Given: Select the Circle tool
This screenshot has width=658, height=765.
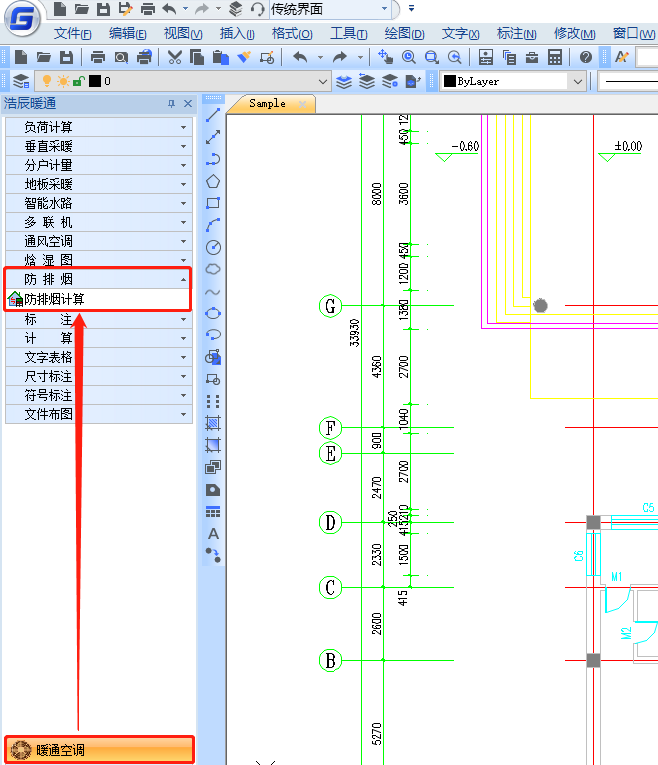Looking at the screenshot, I should 213,247.
